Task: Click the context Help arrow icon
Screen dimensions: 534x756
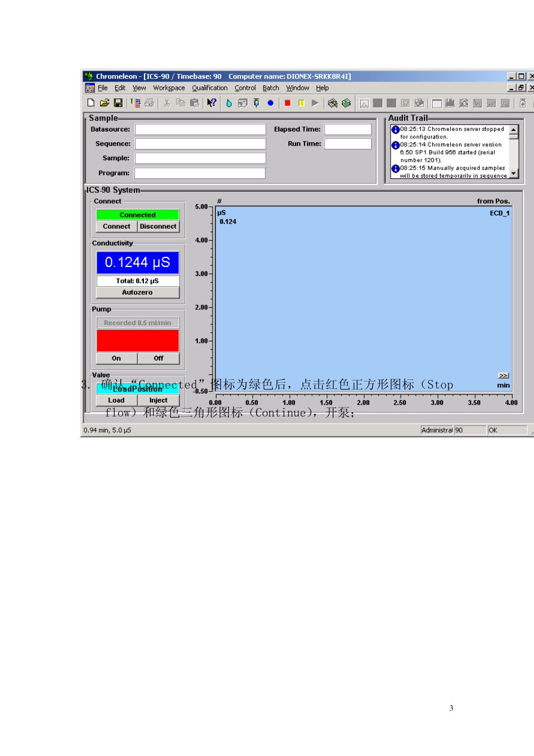Action: tap(211, 103)
